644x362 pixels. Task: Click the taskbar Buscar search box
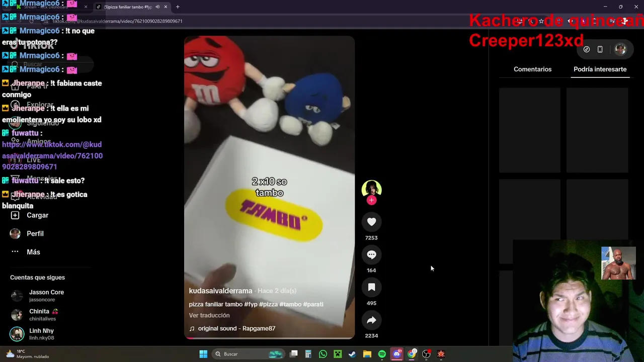coord(249,354)
